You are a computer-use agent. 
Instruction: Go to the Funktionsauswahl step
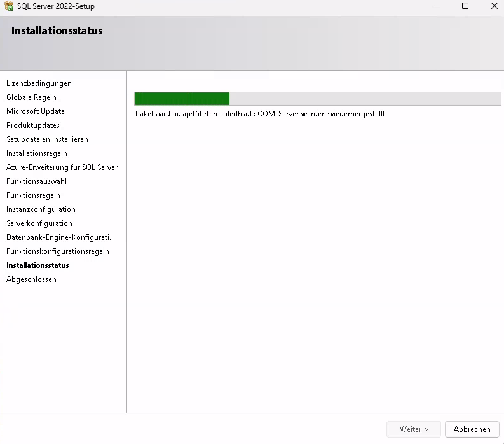tap(36, 181)
